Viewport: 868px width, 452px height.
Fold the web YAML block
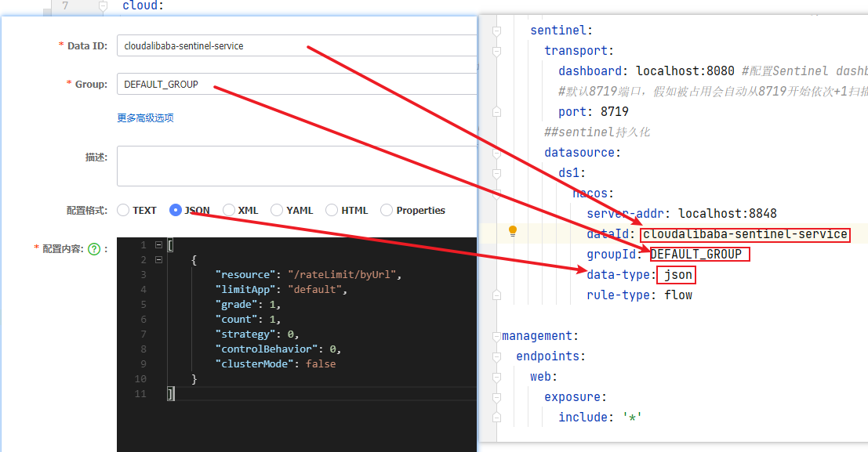point(496,378)
